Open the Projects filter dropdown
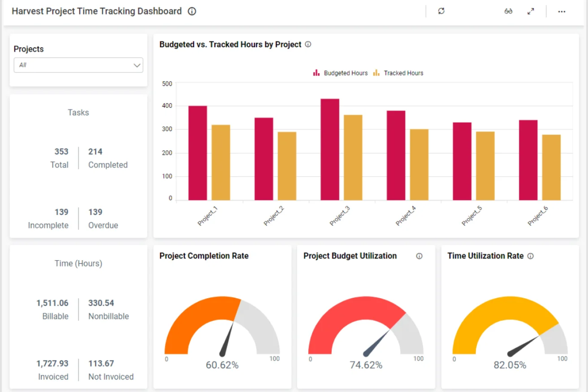The image size is (588, 392). click(x=78, y=65)
